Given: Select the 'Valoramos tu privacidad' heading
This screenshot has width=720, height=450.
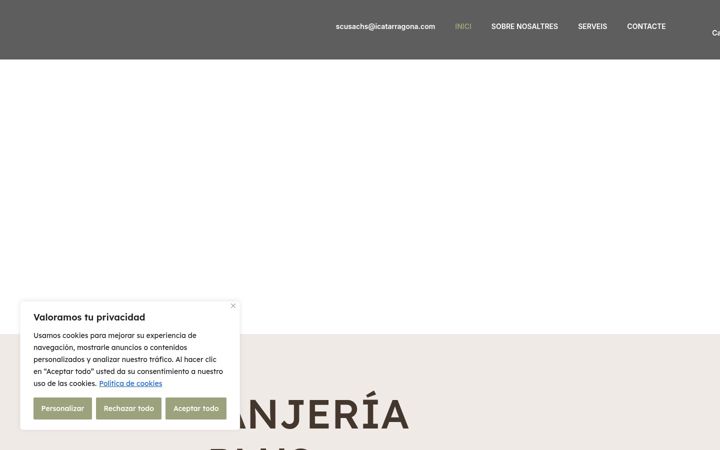Looking at the screenshot, I should click(89, 317).
